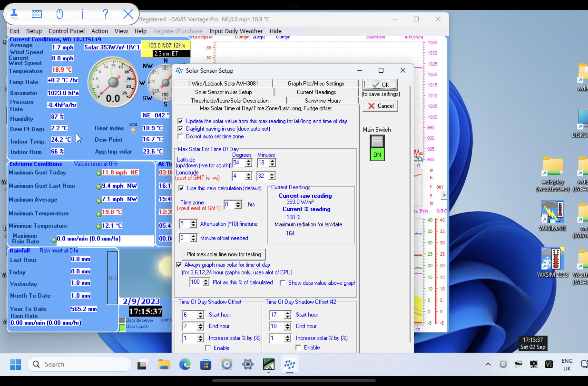Open 1 Wire/Labjack Solar/WH3081 tab
The image size is (588, 386).
click(x=223, y=84)
